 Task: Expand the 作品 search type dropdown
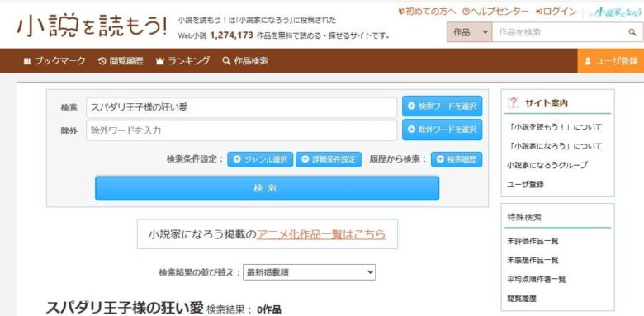point(469,32)
